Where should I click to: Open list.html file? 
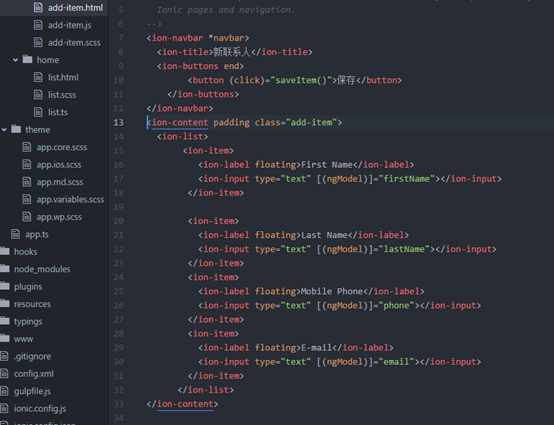pos(63,77)
